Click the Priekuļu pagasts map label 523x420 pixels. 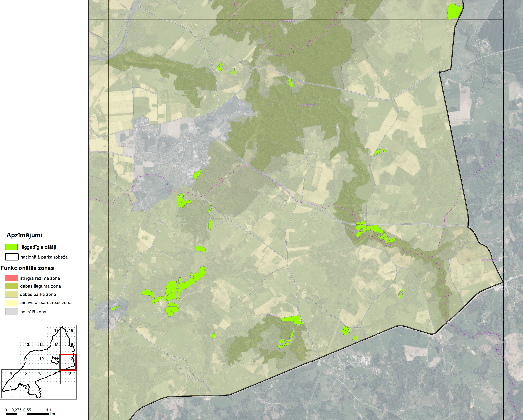[309, 105]
